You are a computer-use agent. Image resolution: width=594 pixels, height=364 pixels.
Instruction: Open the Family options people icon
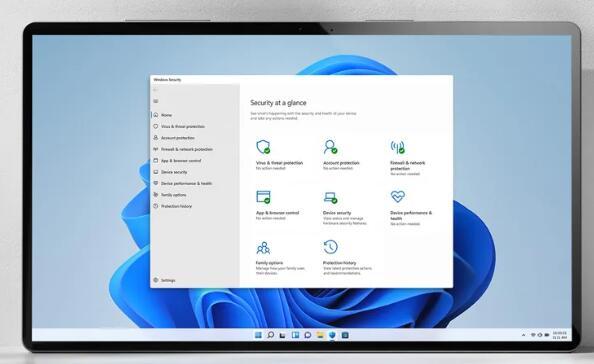tap(263, 248)
